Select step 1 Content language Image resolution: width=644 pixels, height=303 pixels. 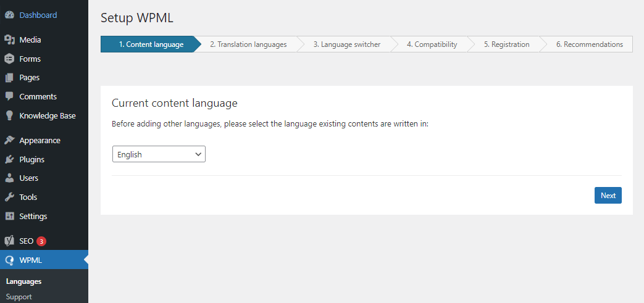coord(151,44)
